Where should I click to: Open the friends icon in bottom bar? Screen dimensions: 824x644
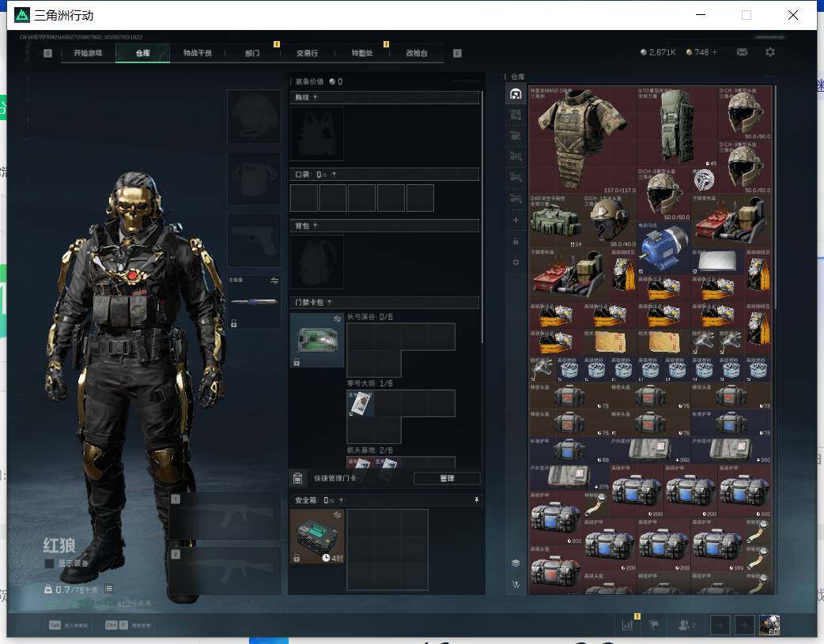pyautogui.click(x=684, y=625)
